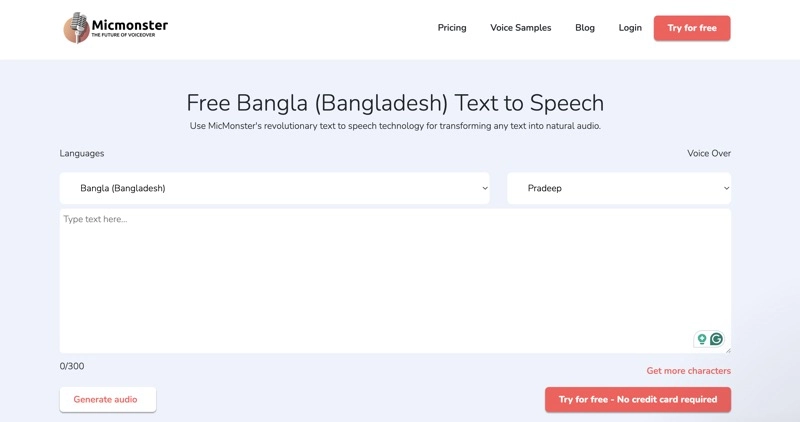Click the Free Bangla Text to Speech heading
Screen dimensions: 800x422
pyautogui.click(x=395, y=103)
